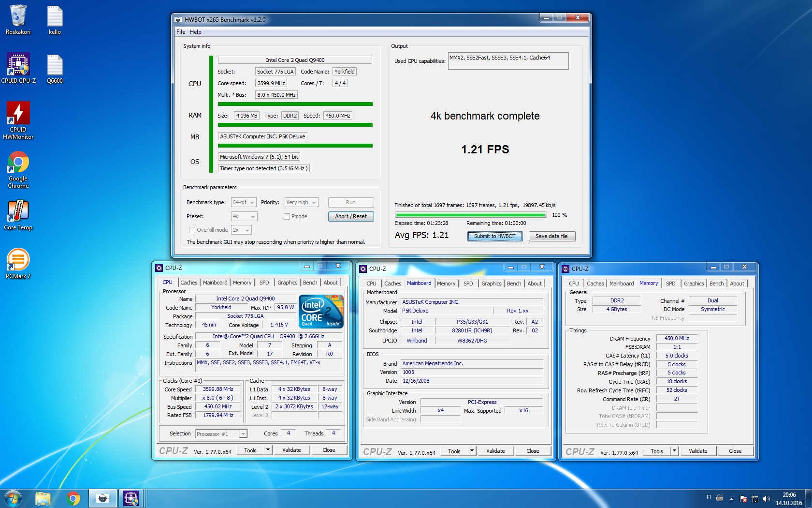Open the Overkill 2x dropdown
Image resolution: width=812 pixels, height=508 pixels.
click(x=241, y=230)
